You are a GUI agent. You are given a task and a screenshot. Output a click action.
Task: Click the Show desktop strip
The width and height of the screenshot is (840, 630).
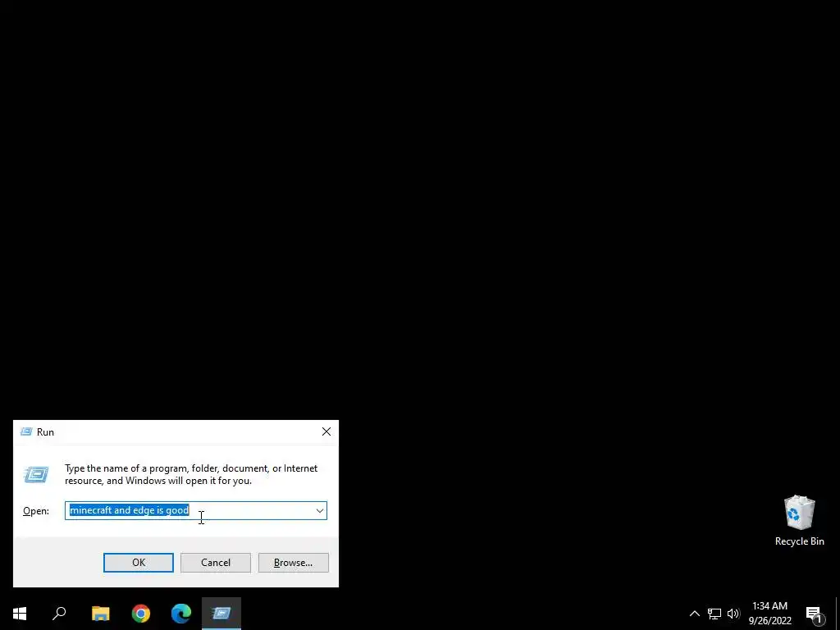coord(838,614)
